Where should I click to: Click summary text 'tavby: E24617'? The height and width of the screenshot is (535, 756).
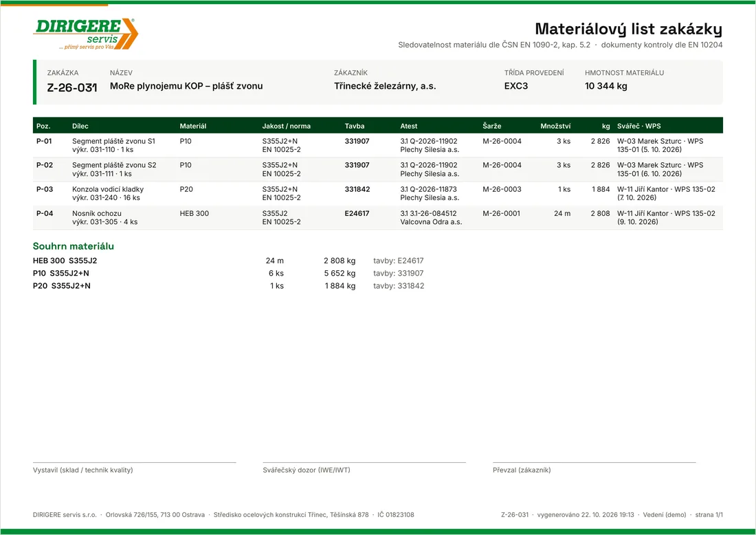click(x=398, y=261)
